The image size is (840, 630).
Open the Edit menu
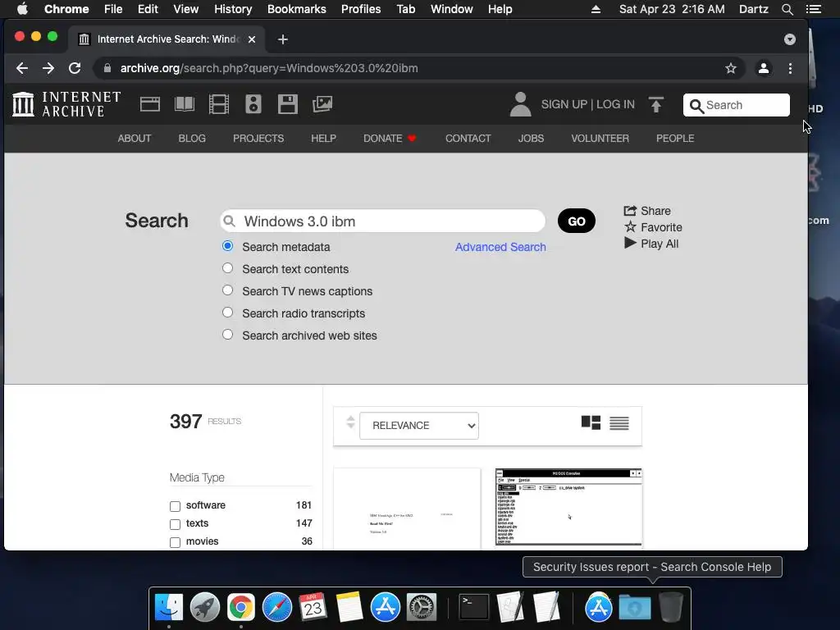point(148,9)
